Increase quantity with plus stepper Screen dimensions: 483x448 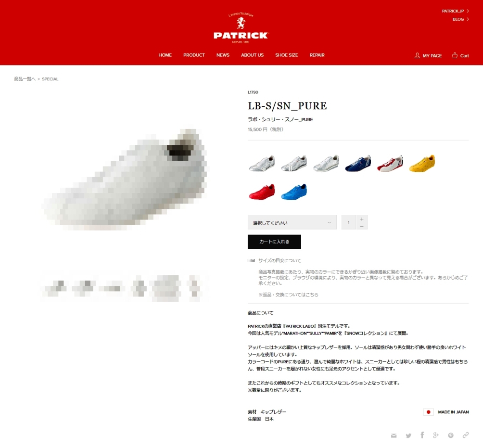pyautogui.click(x=362, y=219)
